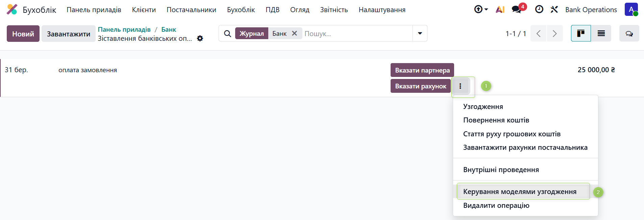
Task: Open the circled arrow dropdown in the header
Action: click(x=481, y=9)
